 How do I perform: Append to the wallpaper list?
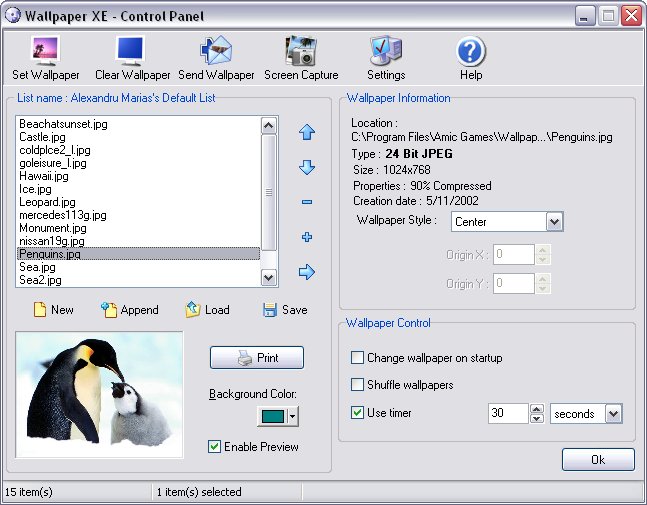pos(130,309)
